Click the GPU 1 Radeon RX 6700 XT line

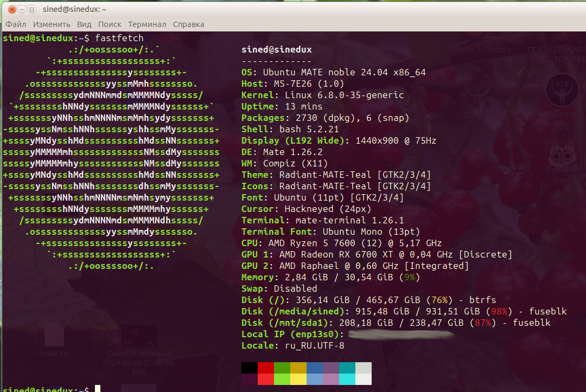[x=377, y=255]
